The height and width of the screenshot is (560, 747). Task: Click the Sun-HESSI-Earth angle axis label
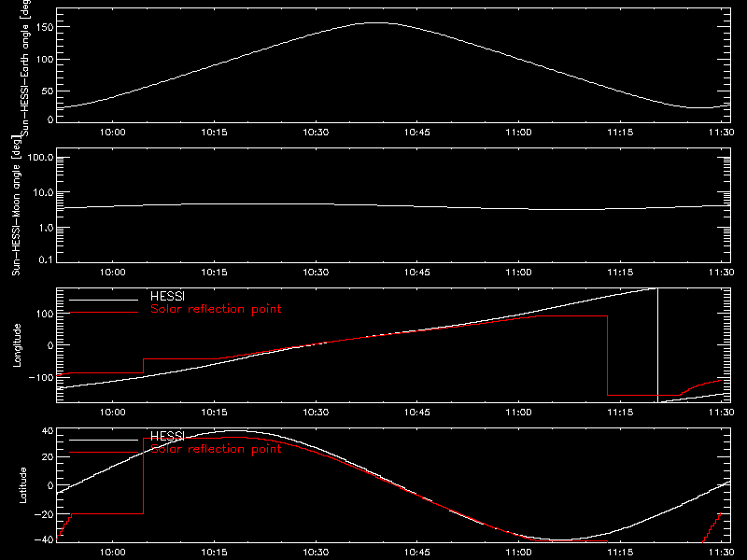[x=25, y=68]
